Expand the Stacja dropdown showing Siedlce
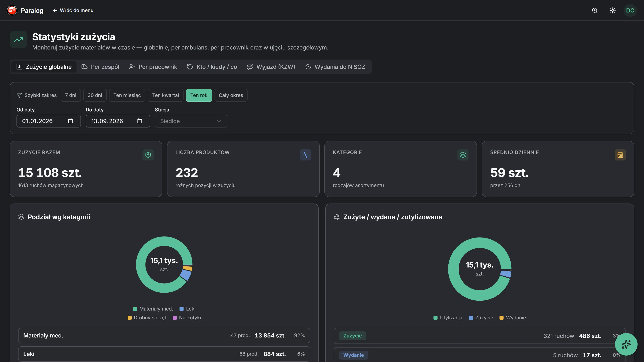Viewport: 644px width, 362px height. pyautogui.click(x=191, y=121)
